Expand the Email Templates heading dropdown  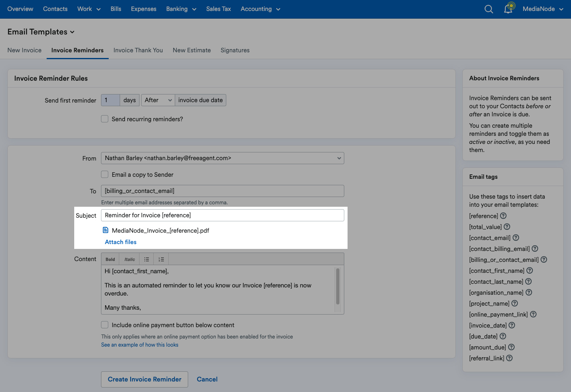pos(41,32)
